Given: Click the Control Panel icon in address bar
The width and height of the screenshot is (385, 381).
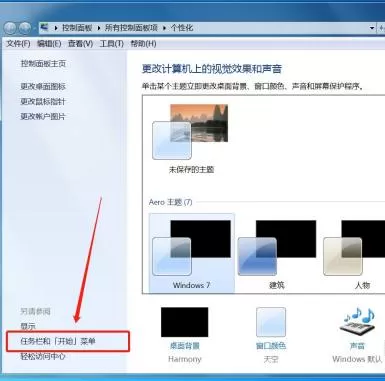Looking at the screenshot, I should (x=45, y=28).
